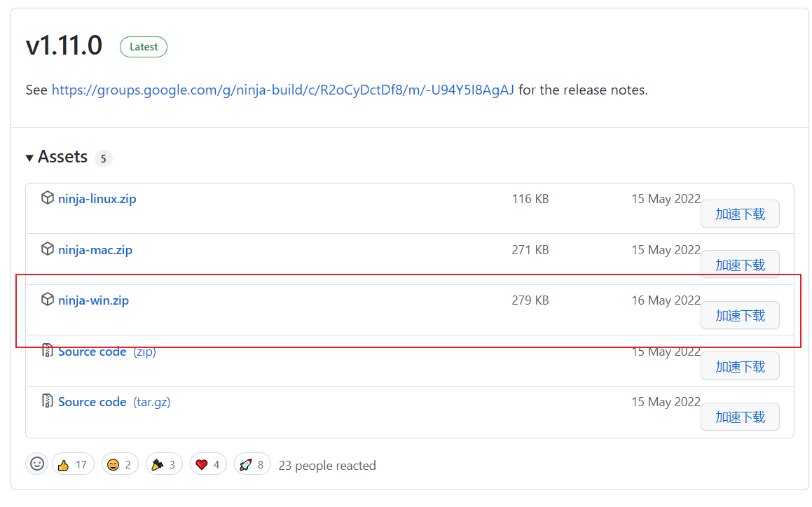Click the 271 KB size text
The width and height of the screenshot is (812, 507).
click(530, 249)
